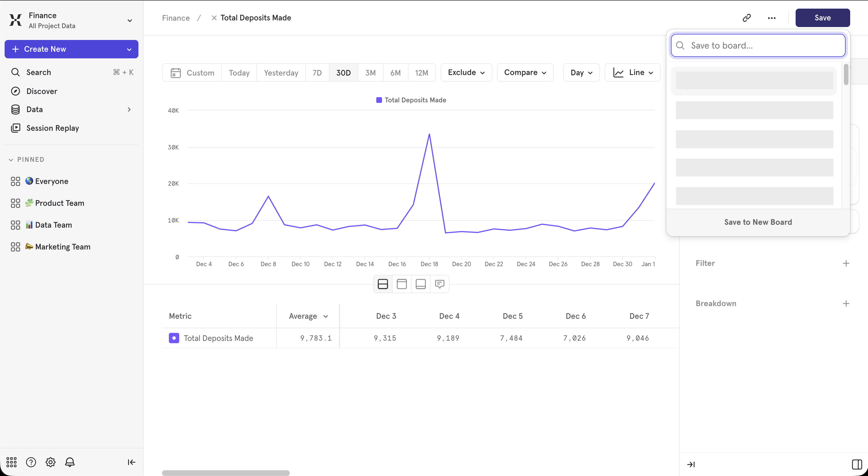Open the Create New dropdown arrow
868x476 pixels.
[129, 49]
